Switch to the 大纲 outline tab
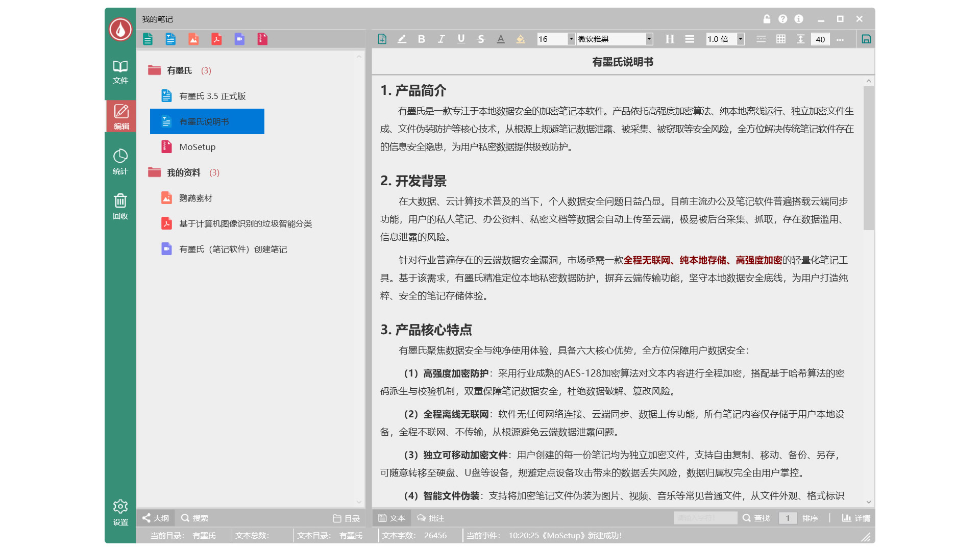This screenshot has height=551, width=980. (x=156, y=518)
